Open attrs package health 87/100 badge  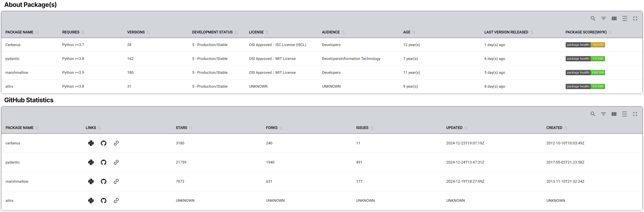[585, 86]
